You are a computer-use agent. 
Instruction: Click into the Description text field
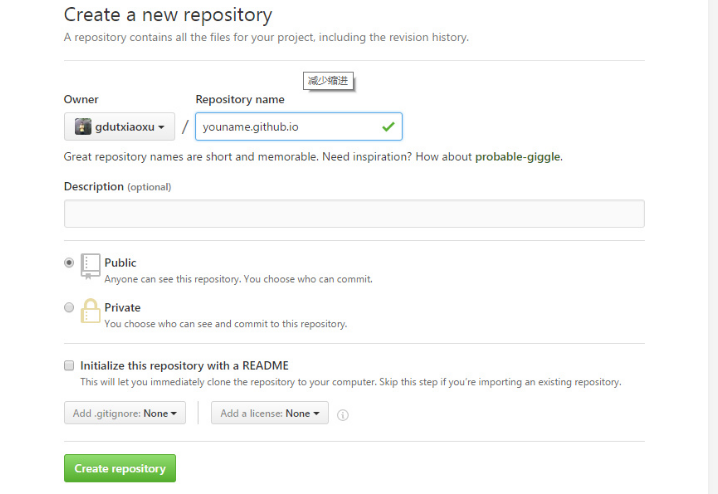point(354,214)
